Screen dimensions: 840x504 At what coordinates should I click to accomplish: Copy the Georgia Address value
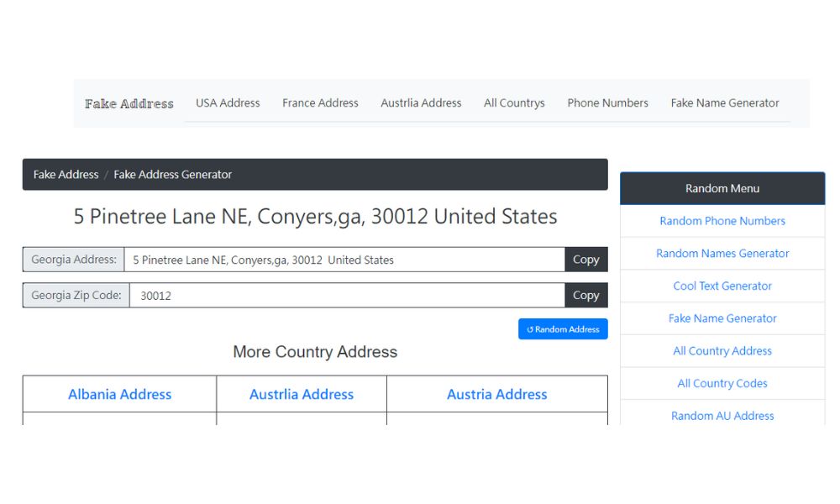[x=586, y=260]
